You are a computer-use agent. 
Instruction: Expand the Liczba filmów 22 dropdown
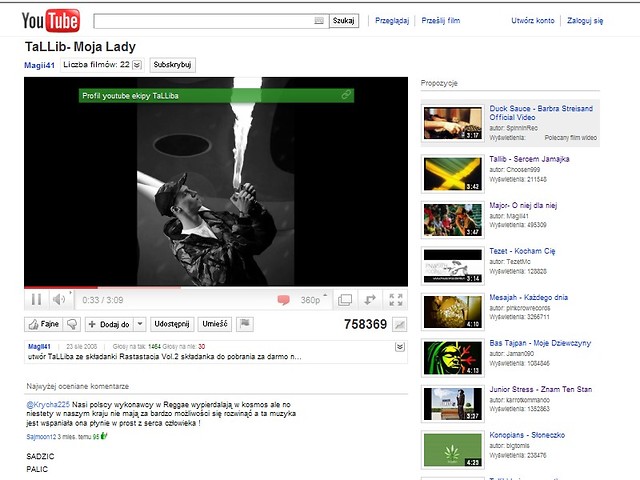(137, 65)
